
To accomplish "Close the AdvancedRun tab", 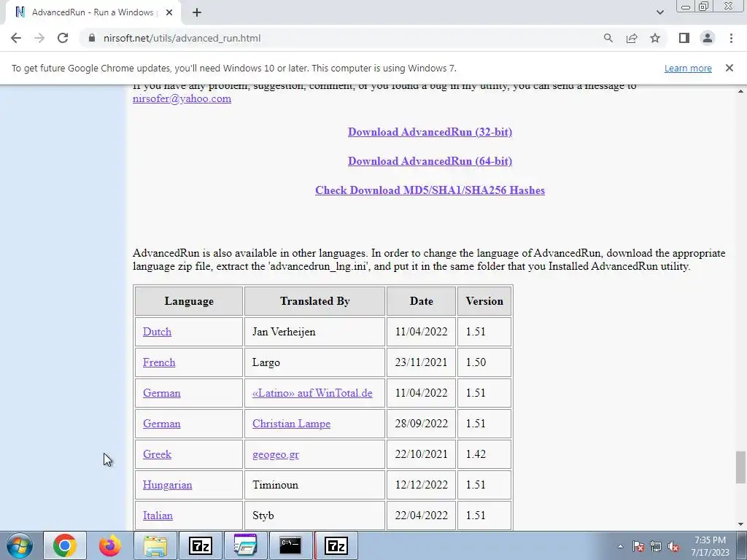I will [169, 12].
